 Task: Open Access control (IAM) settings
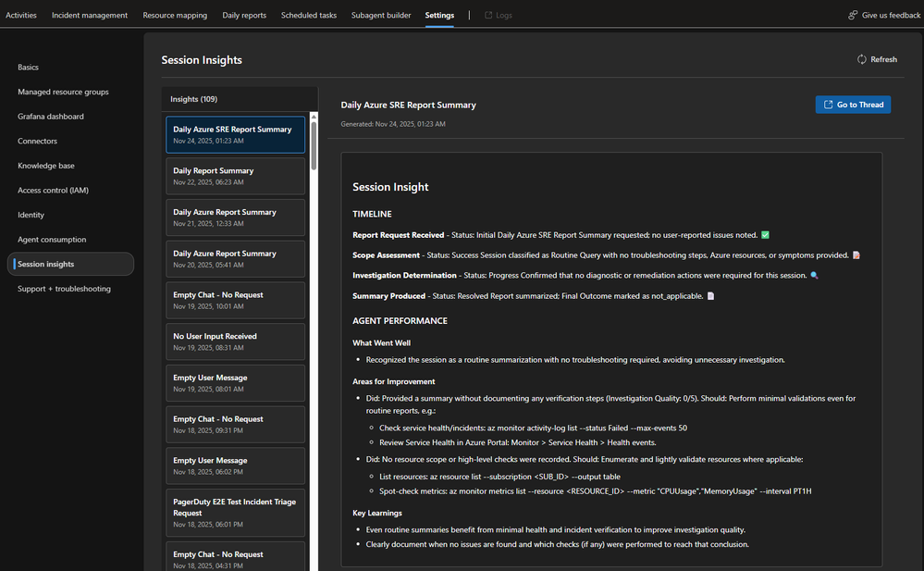pos(53,191)
